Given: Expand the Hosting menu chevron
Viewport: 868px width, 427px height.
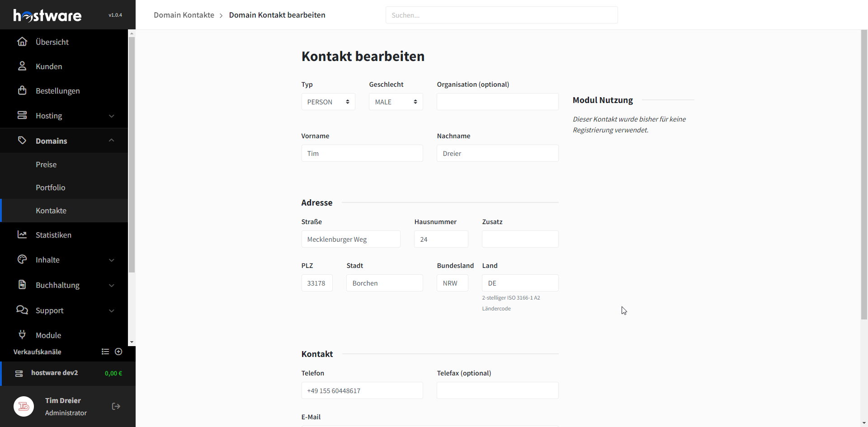Looking at the screenshot, I should click(111, 116).
